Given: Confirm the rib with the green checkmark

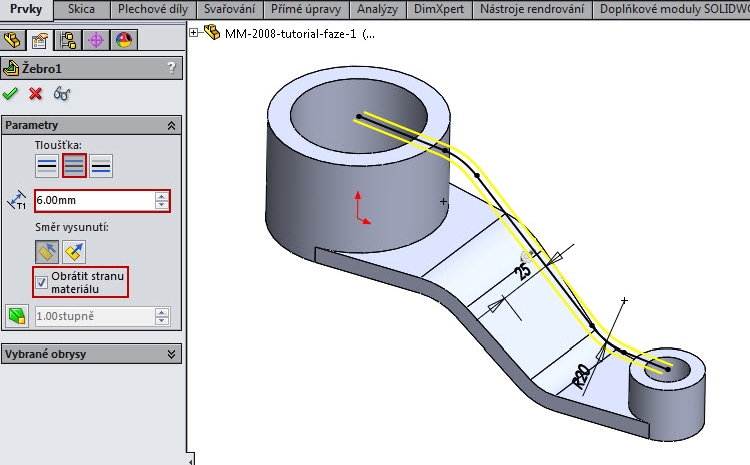Looking at the screenshot, I should pyautogui.click(x=10, y=93).
